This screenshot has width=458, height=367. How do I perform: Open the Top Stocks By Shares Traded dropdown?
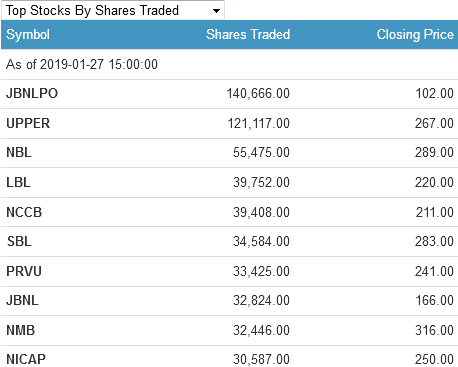tap(113, 10)
